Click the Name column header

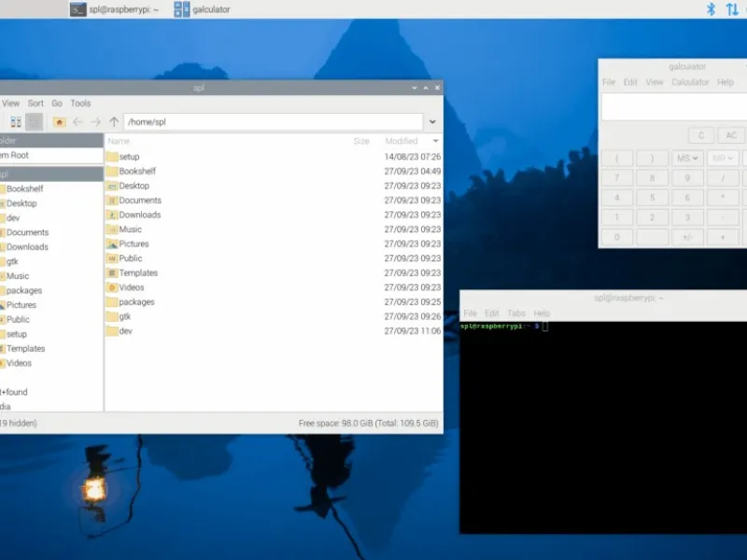119,141
